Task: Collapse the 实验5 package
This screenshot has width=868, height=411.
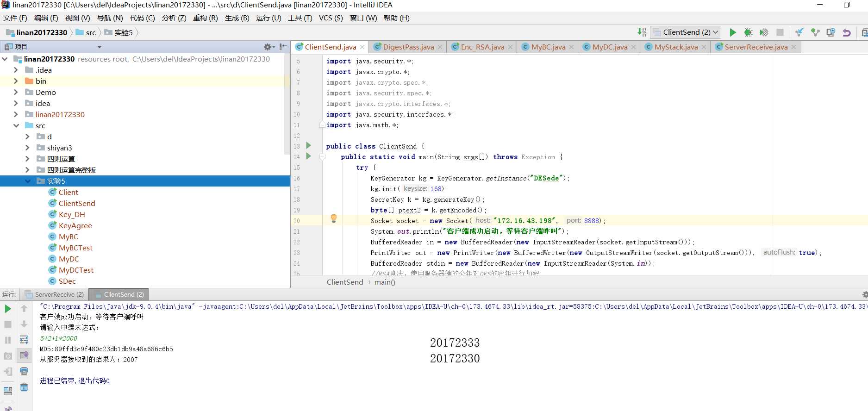Action: [27, 181]
